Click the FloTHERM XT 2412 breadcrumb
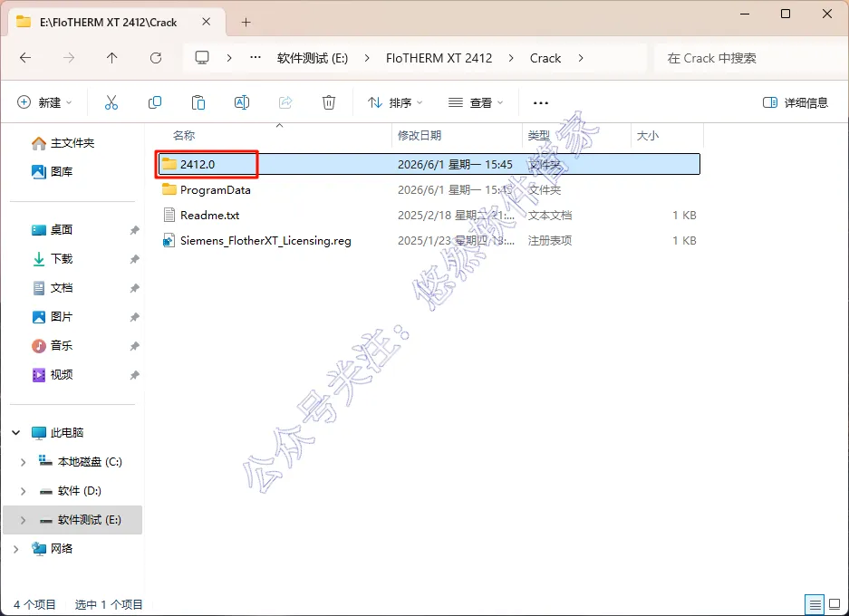 point(439,58)
